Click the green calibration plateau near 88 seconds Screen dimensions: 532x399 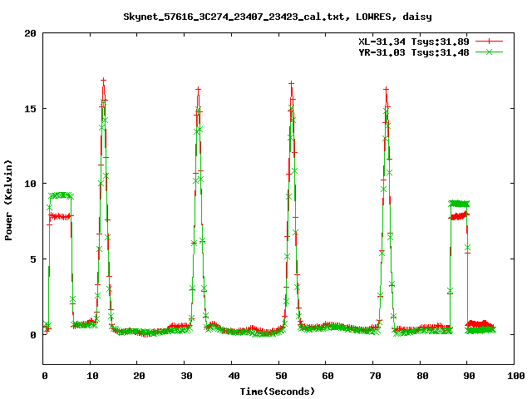pos(459,204)
